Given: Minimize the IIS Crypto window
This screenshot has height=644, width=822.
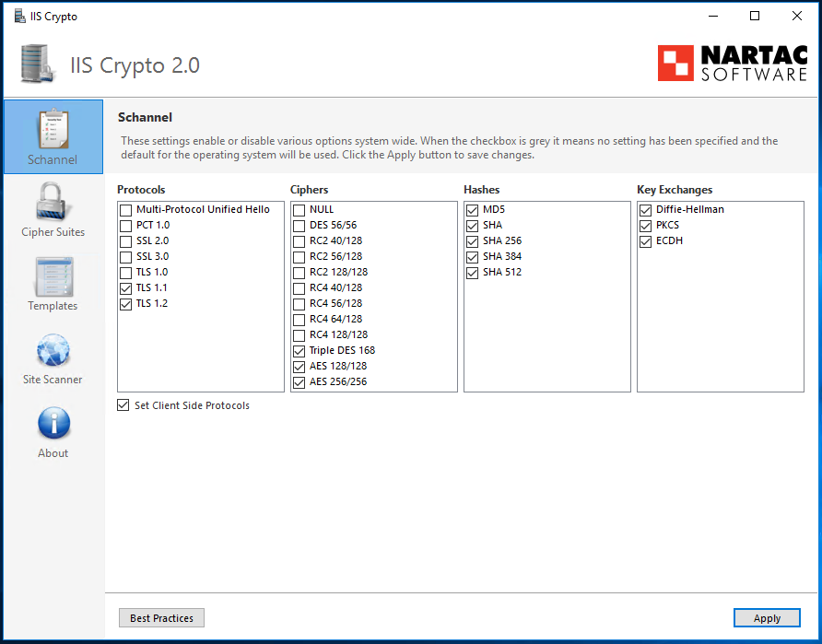Looking at the screenshot, I should click(713, 17).
